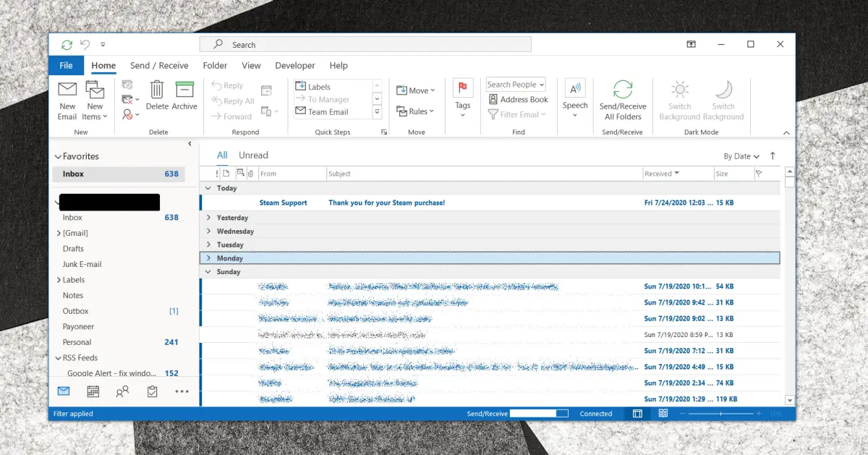Expand the Yesterday message group

coord(208,218)
